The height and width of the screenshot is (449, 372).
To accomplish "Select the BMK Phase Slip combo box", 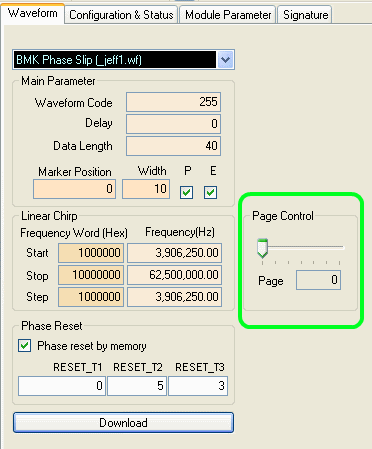I will tap(123, 60).
